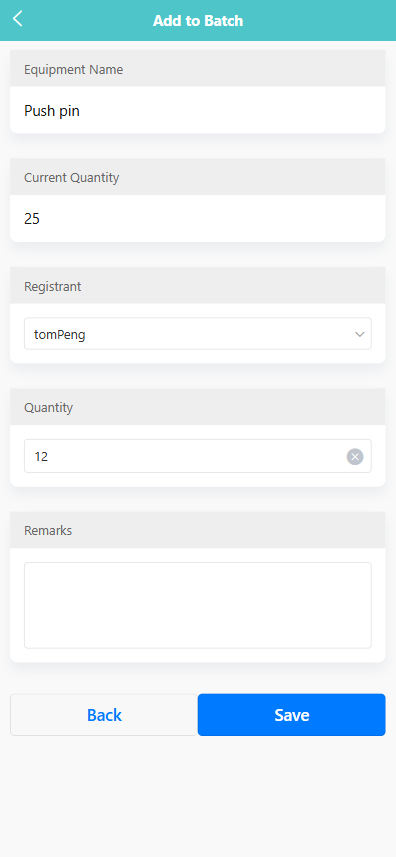This screenshot has width=396, height=857.
Task: Click the Remarks section label
Action: tap(48, 530)
